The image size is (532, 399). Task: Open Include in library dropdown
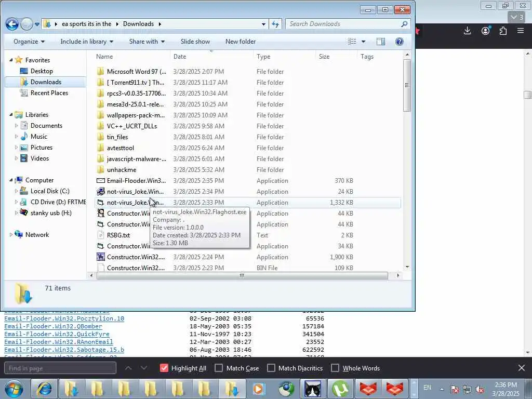point(87,42)
